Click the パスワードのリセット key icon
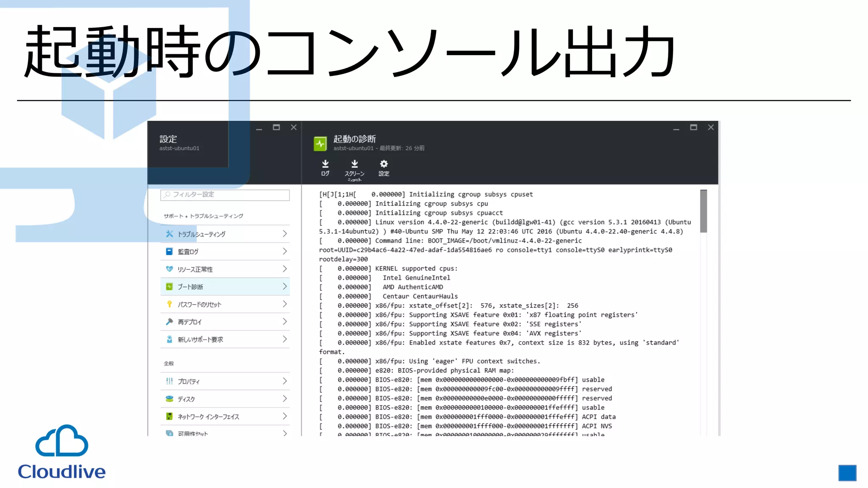Viewport: 868px width, 488px height. [170, 304]
